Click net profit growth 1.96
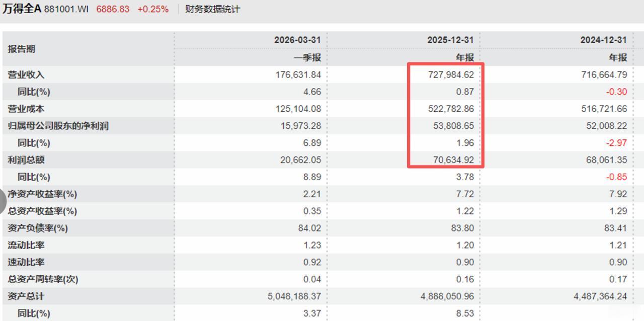 [465, 143]
